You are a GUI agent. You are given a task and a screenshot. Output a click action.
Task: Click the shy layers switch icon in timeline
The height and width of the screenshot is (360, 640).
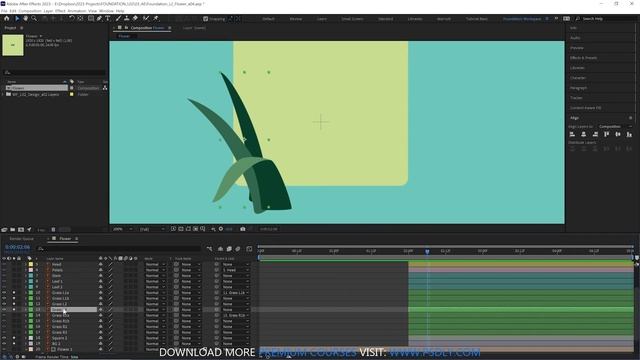pos(220,249)
